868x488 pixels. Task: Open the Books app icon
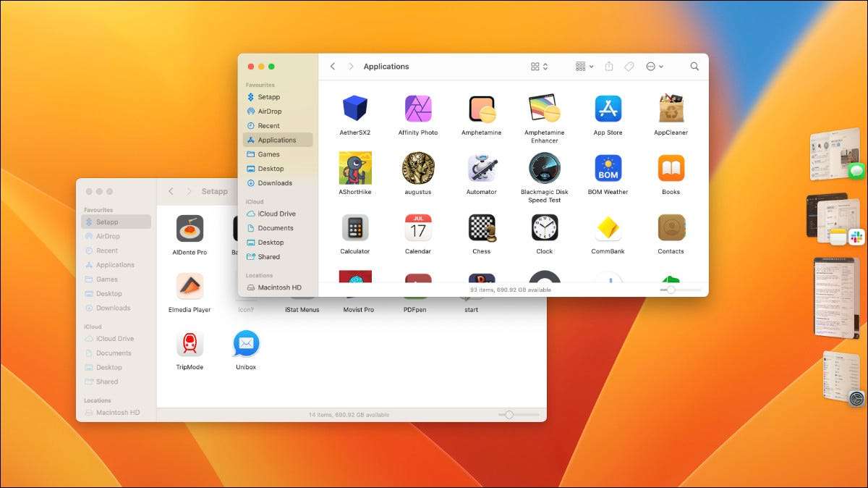click(671, 168)
